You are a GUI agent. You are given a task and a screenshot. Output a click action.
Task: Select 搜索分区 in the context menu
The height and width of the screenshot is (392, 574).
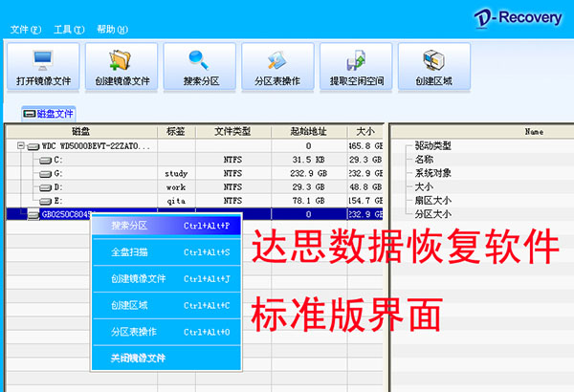166,226
